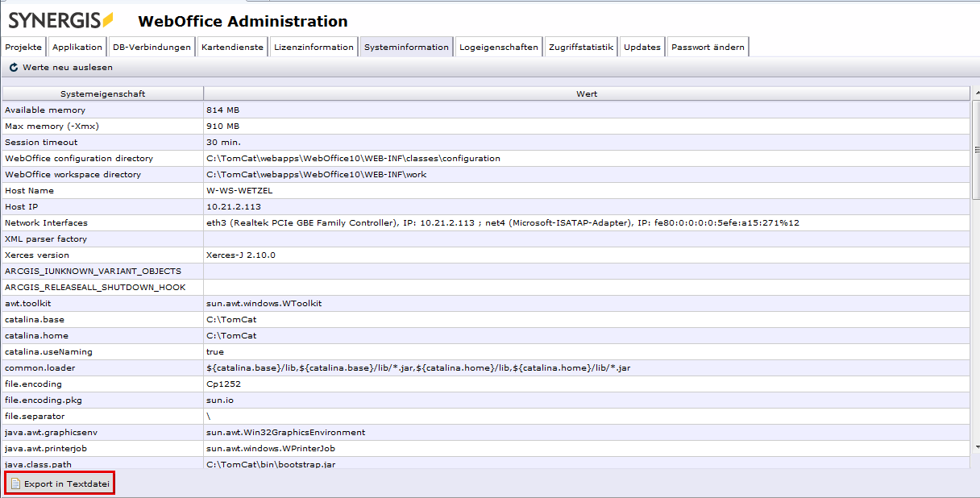980x498 pixels.
Task: Select the Lizenzinformation tab
Action: point(314,48)
